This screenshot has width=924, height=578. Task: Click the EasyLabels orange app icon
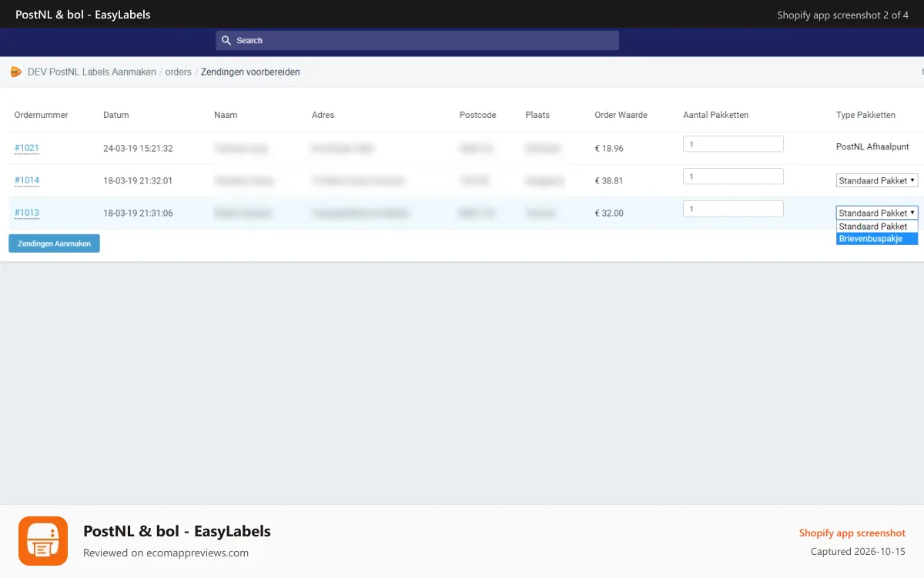(x=43, y=541)
